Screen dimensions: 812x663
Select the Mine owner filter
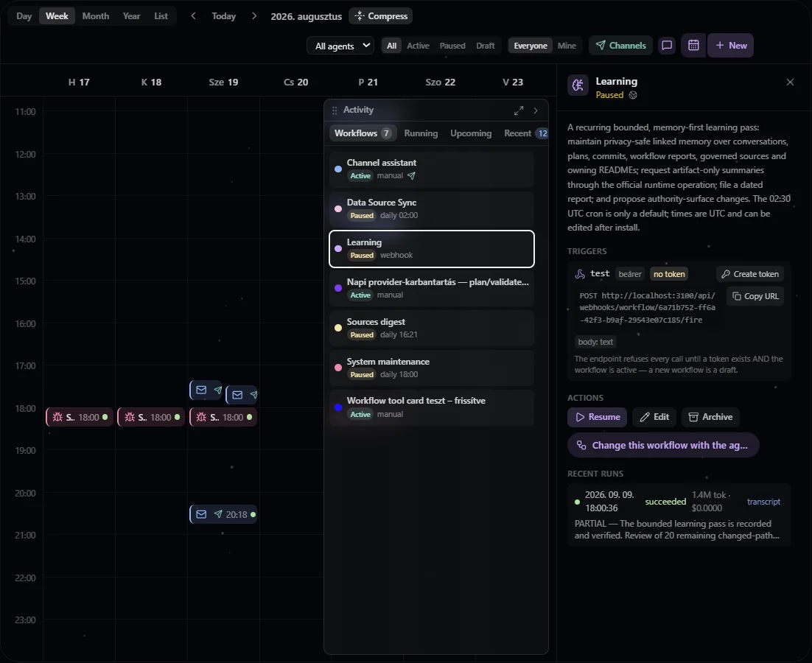tap(567, 46)
